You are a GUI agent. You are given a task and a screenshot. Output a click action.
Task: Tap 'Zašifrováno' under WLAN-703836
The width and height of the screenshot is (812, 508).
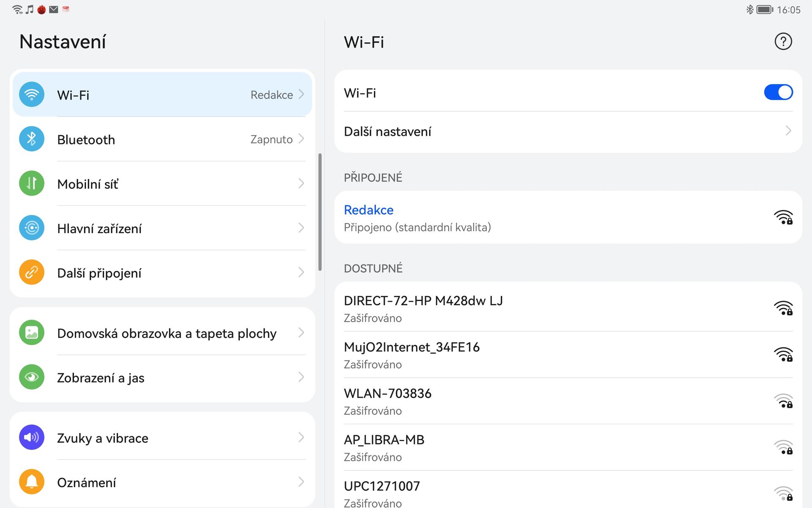pos(373,411)
